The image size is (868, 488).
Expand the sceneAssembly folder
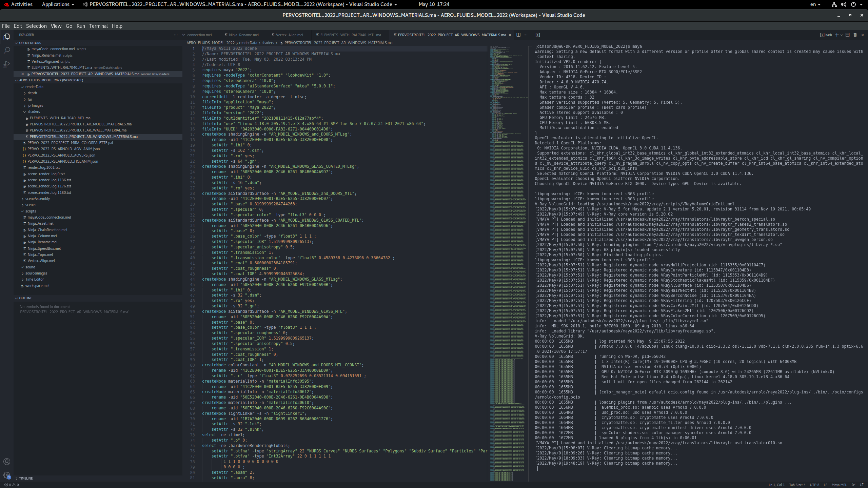(x=37, y=199)
